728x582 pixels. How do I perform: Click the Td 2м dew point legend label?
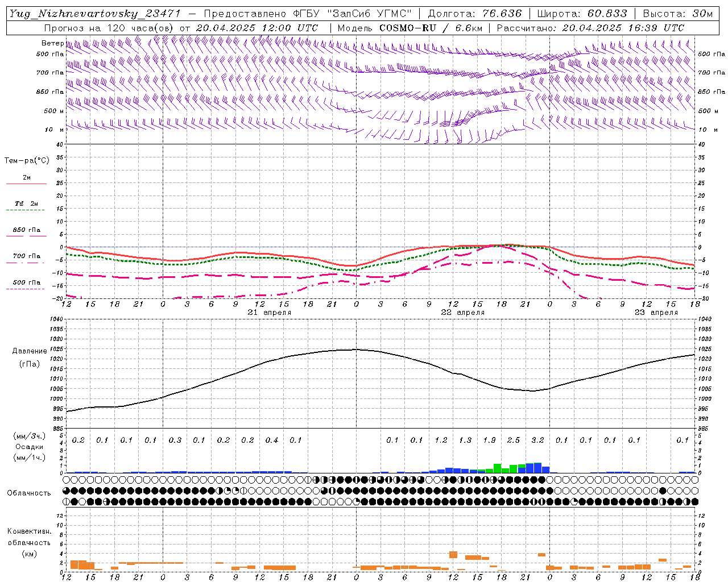coord(26,203)
